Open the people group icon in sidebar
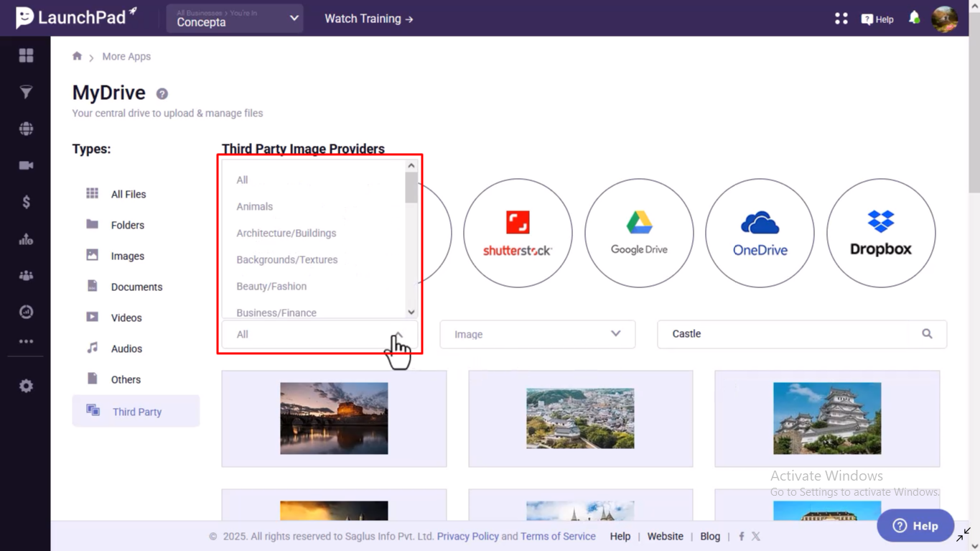980x551 pixels. coord(26,276)
